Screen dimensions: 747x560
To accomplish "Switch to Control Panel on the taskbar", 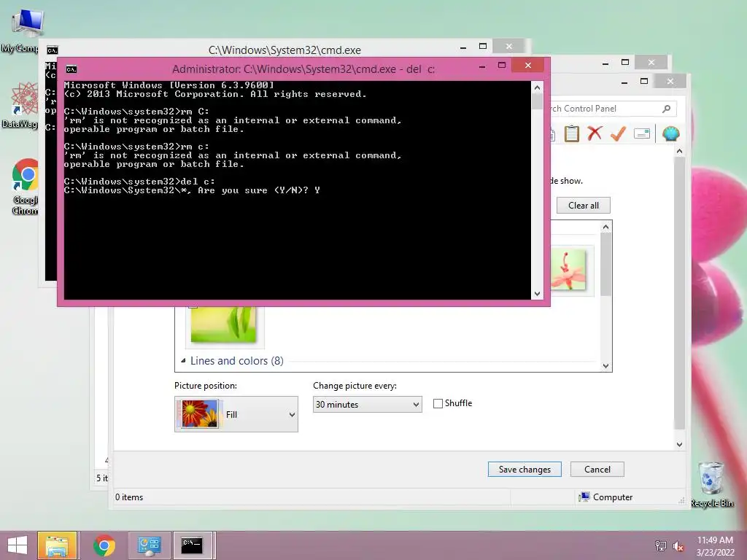I will pyautogui.click(x=150, y=545).
